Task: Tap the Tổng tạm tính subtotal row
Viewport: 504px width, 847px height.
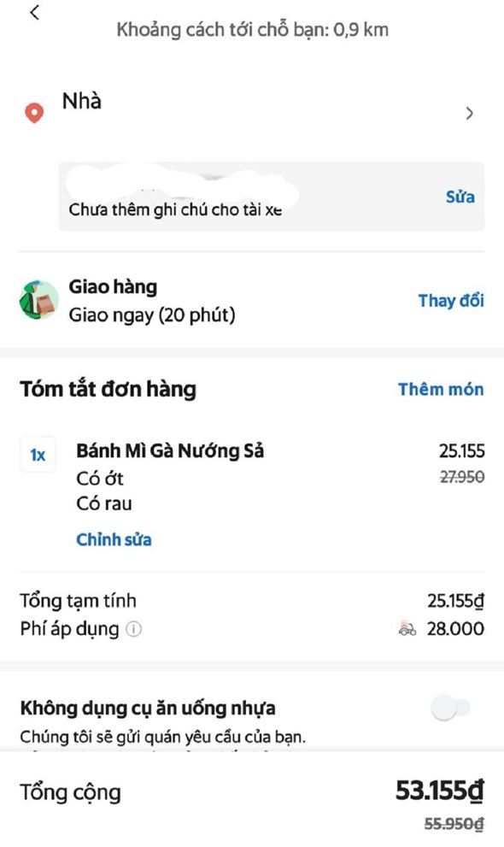Action: click(x=252, y=601)
